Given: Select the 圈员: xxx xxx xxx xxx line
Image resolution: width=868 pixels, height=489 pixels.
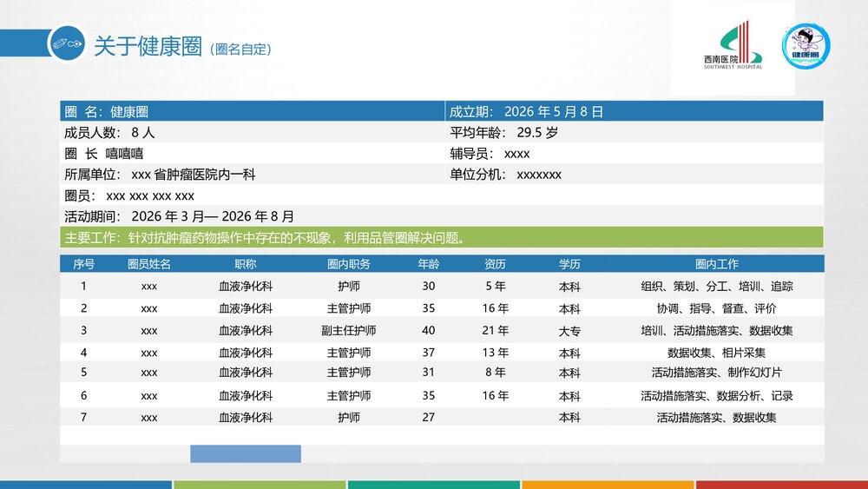Looking at the screenshot, I should (x=129, y=195).
